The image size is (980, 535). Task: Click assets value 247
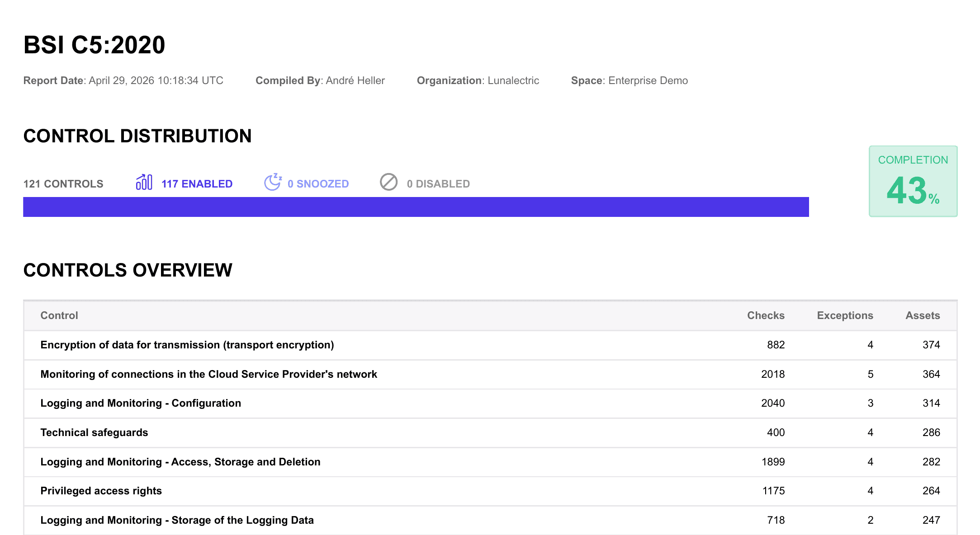tap(931, 520)
